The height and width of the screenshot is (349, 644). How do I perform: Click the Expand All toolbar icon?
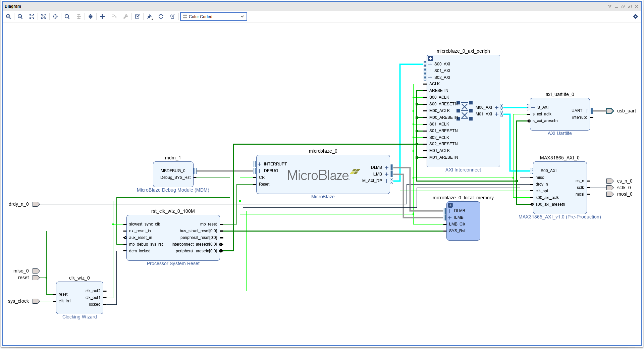point(91,16)
